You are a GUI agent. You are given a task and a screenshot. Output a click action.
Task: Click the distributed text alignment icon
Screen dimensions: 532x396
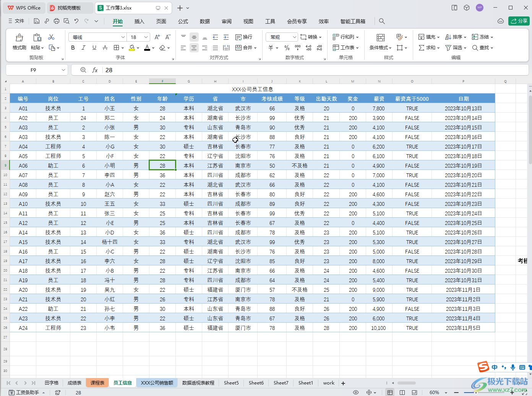[226, 48]
